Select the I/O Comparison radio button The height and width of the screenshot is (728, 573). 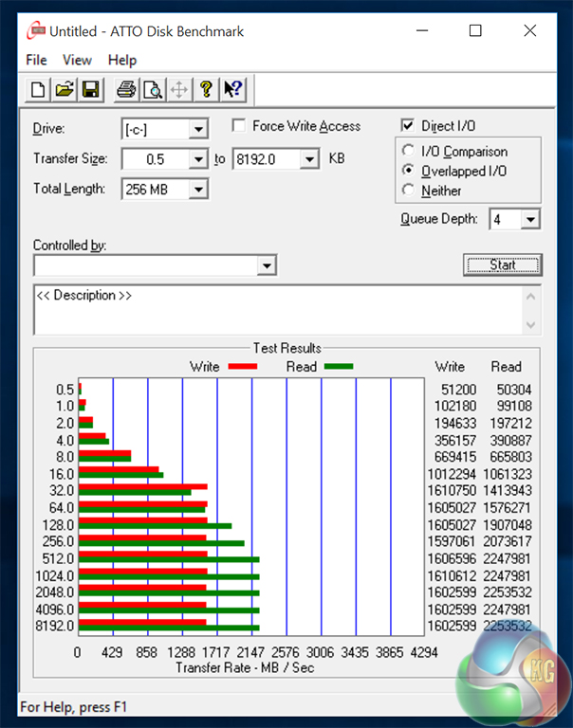[x=408, y=151]
